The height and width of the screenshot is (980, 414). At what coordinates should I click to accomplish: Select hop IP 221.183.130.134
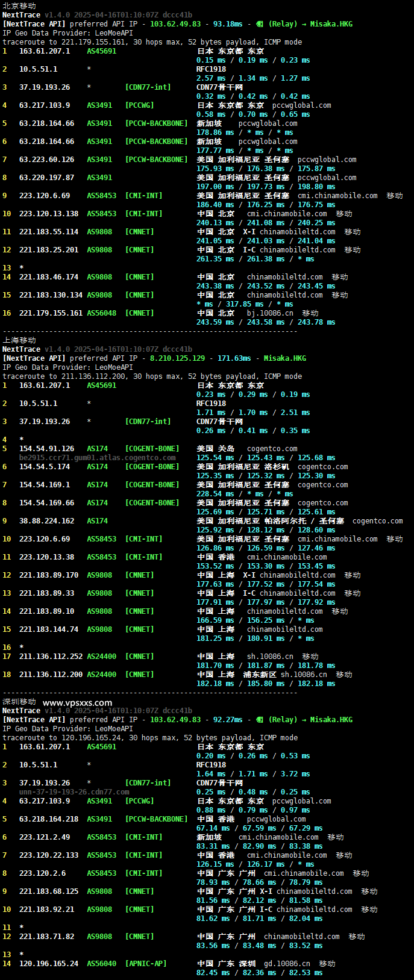pyautogui.click(x=51, y=295)
